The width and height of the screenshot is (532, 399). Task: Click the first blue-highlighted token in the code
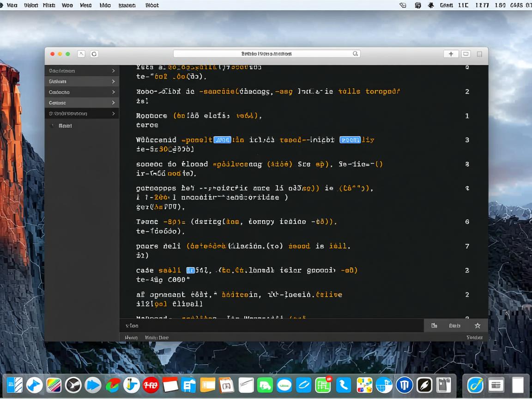tap(222, 140)
